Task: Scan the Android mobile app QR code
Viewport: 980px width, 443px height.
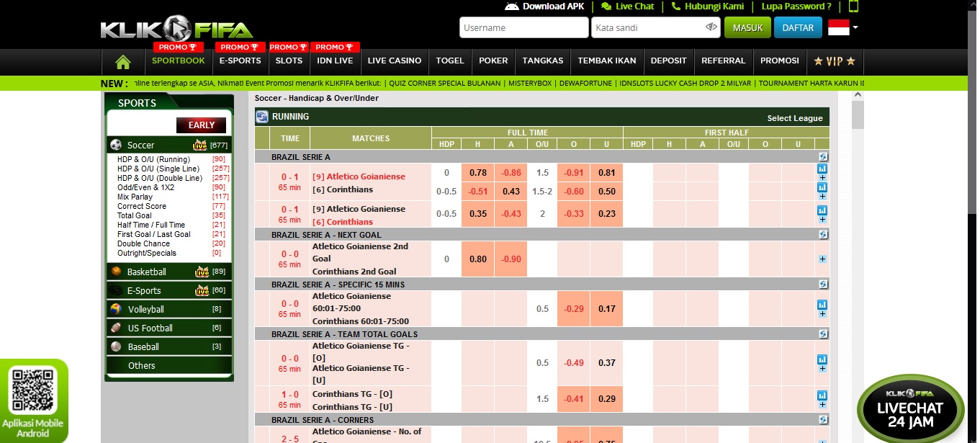Action: click(x=33, y=390)
